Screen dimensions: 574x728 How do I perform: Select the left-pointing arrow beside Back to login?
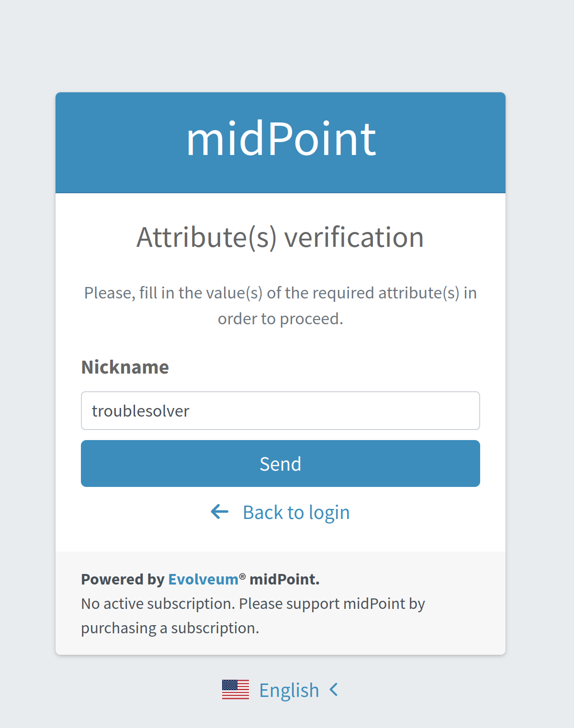click(219, 512)
